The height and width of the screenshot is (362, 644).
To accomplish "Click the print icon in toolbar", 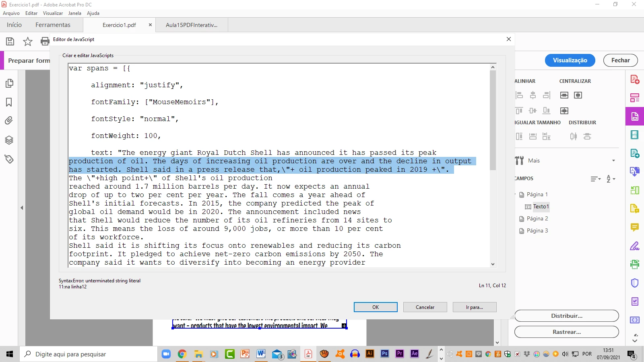I will tap(45, 41).
